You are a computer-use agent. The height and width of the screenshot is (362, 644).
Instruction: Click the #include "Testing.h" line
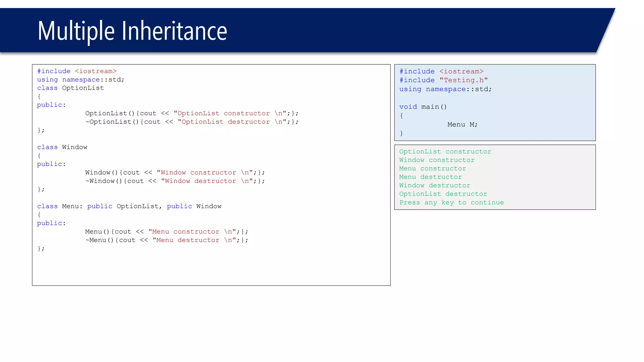(443, 80)
